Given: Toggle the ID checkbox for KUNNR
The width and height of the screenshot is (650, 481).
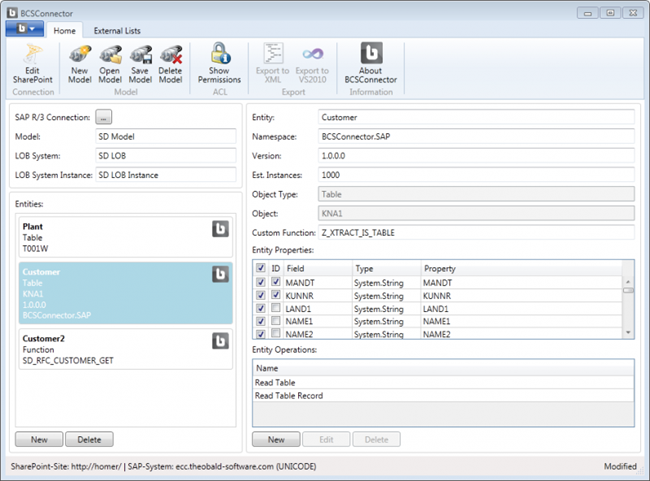Looking at the screenshot, I should [x=275, y=295].
